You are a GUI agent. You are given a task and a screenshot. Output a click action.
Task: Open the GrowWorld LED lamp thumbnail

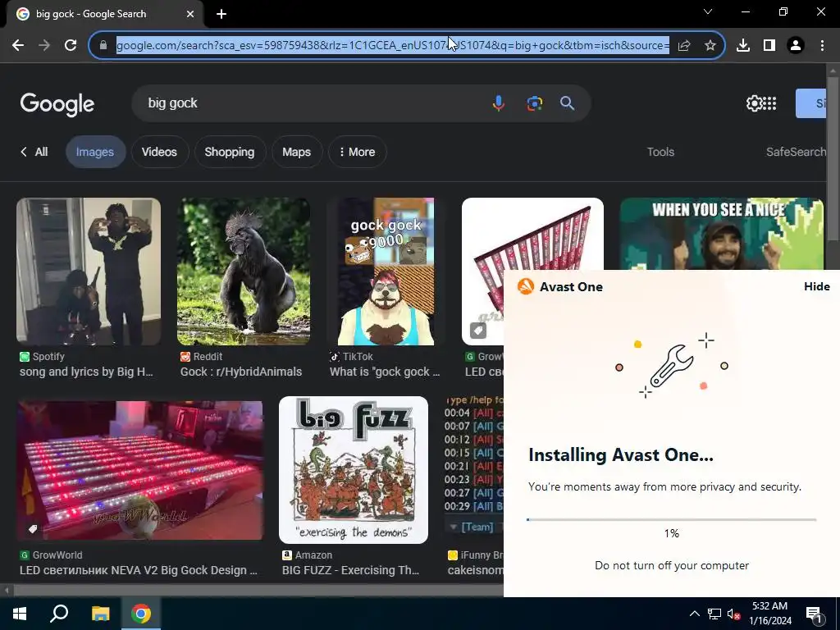coord(139,470)
